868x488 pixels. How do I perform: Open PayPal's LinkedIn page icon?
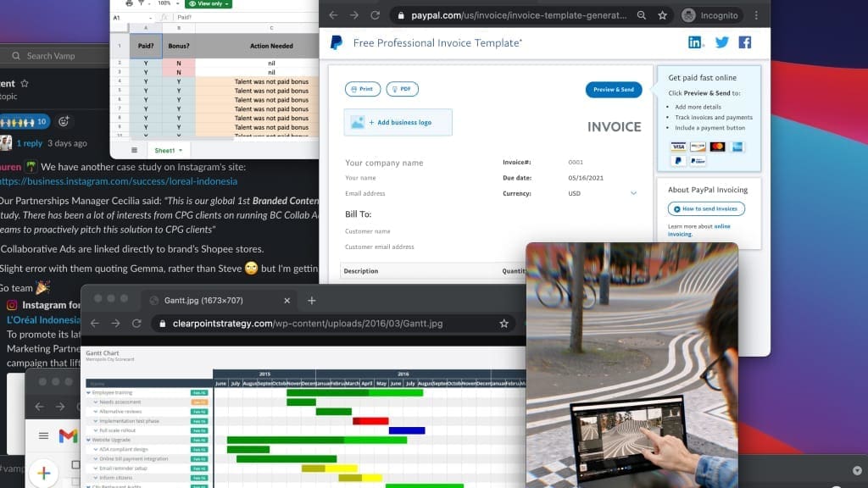coord(696,42)
